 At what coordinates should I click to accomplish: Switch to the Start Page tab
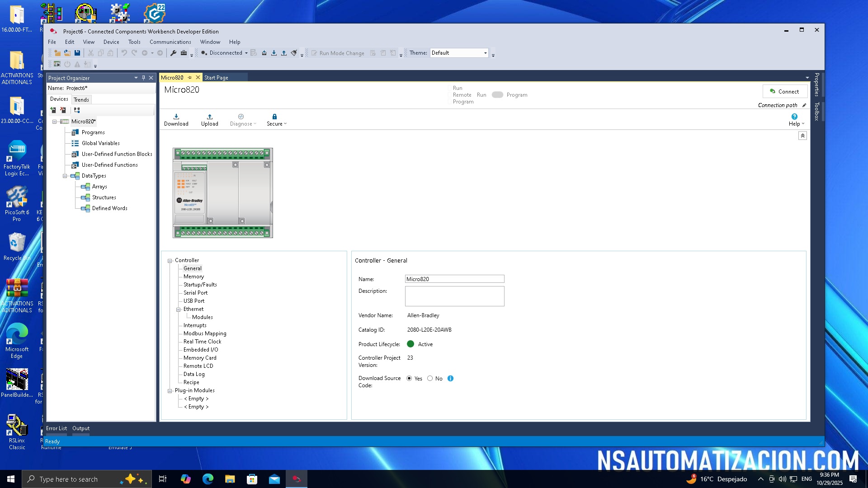pyautogui.click(x=216, y=77)
